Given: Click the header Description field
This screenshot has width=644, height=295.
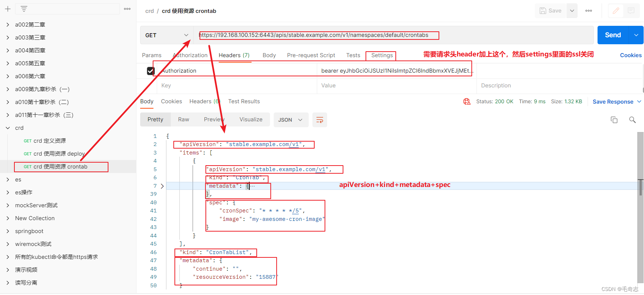Looking at the screenshot, I should coord(559,86).
